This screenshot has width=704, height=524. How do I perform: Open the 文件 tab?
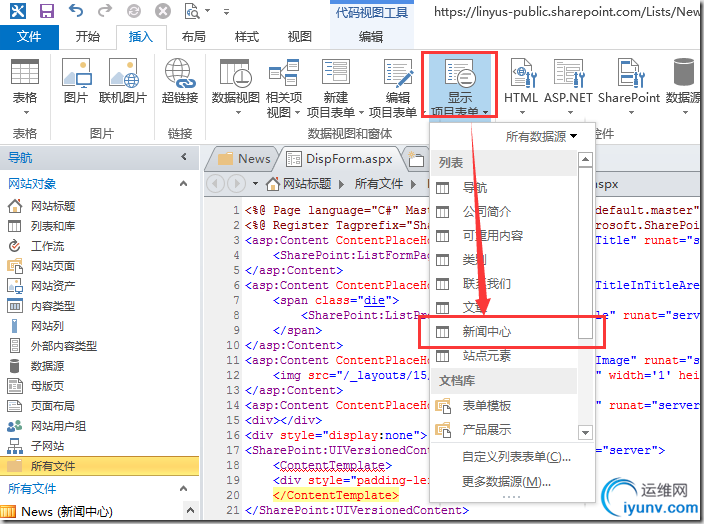29,36
